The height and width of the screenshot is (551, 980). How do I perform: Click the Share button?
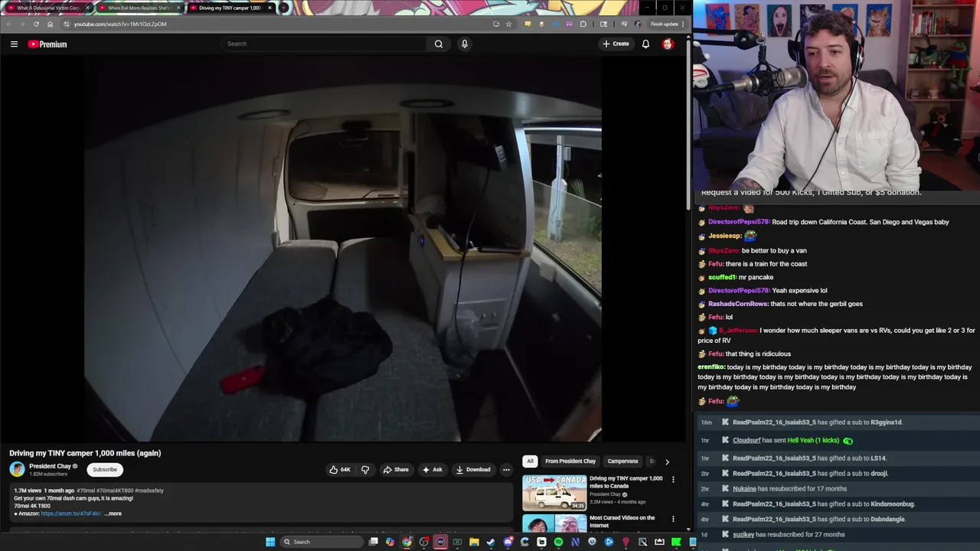pos(396,470)
